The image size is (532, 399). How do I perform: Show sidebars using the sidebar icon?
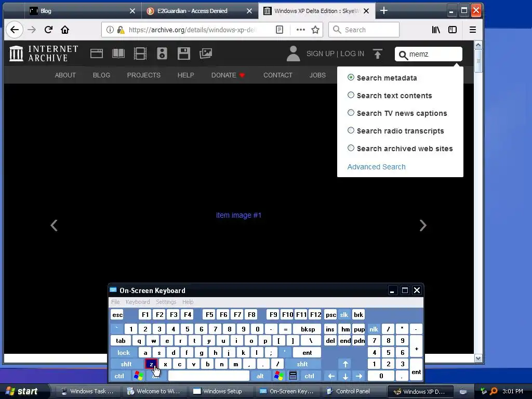[x=453, y=30]
